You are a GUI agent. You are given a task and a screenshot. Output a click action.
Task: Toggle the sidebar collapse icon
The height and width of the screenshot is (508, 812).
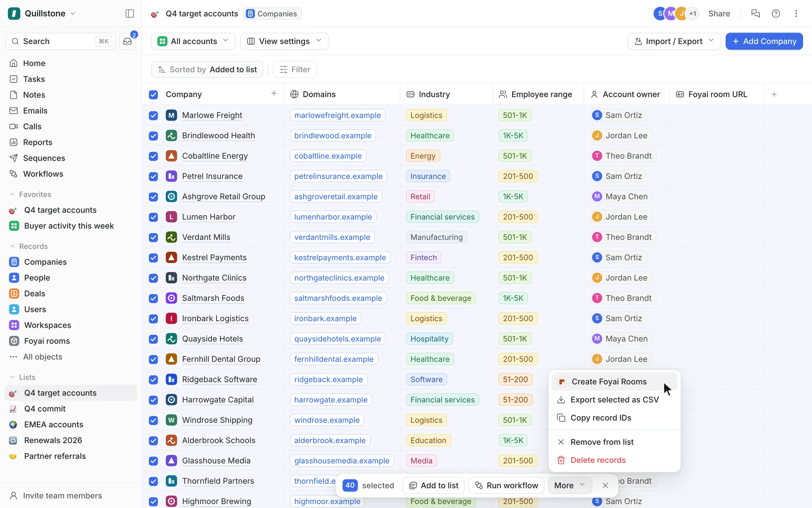(130, 14)
